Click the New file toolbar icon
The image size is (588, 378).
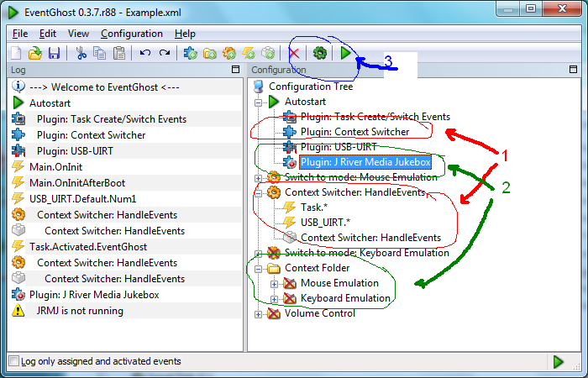(16, 53)
